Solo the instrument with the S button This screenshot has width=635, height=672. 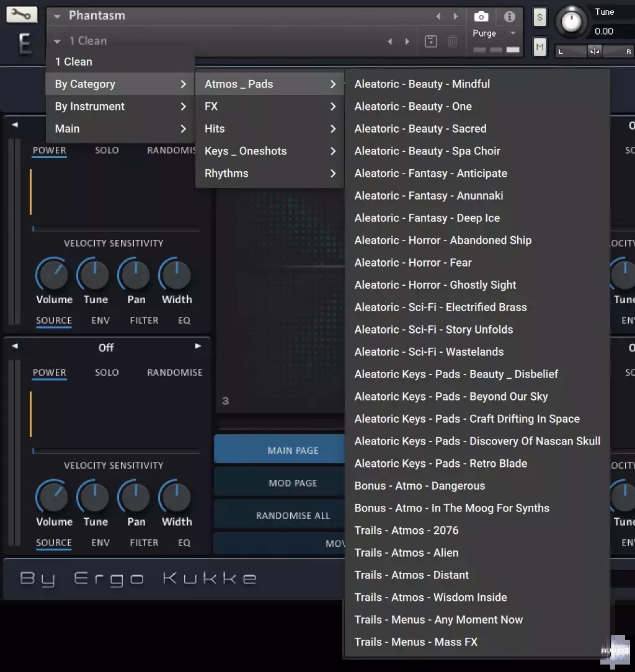click(x=539, y=18)
